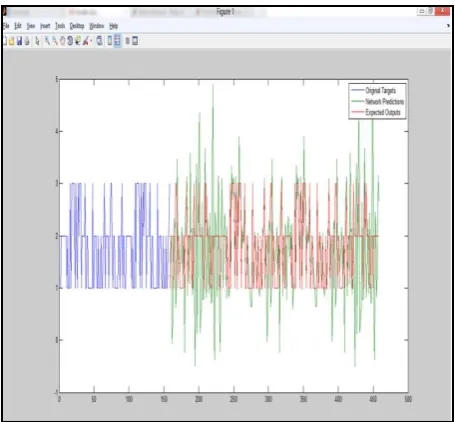Click the Hide Plot Tools icon

127,41
